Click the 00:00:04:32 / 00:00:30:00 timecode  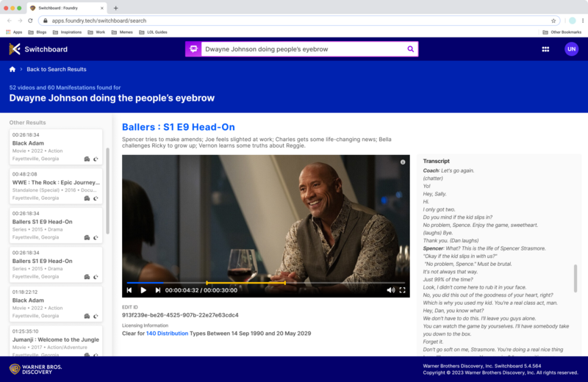(201, 290)
